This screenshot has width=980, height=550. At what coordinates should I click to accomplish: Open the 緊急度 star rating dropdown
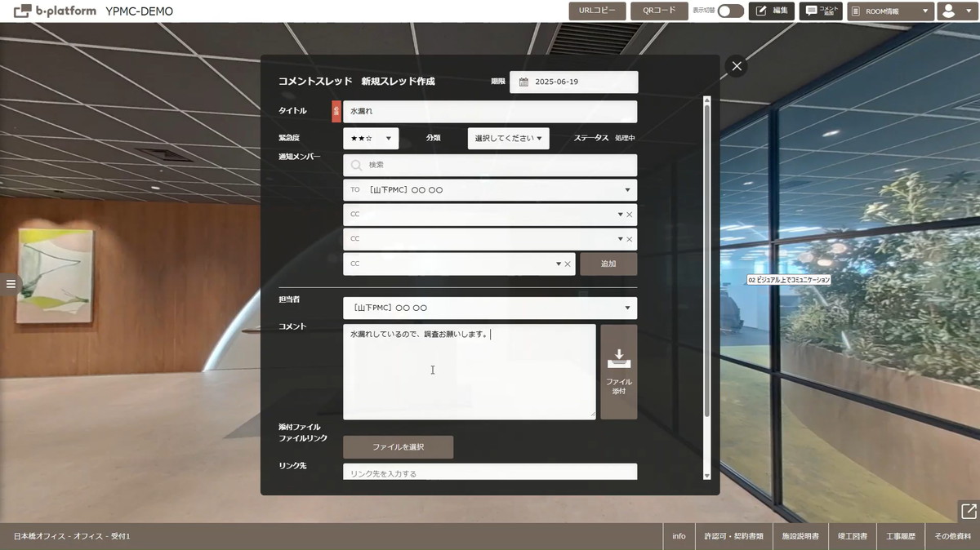point(371,139)
